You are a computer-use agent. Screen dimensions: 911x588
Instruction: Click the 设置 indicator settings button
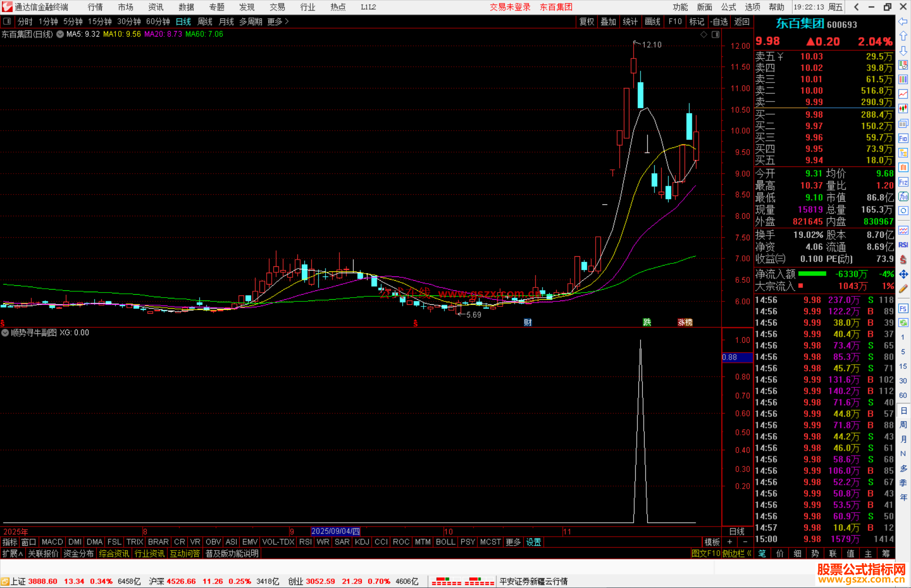click(534, 542)
